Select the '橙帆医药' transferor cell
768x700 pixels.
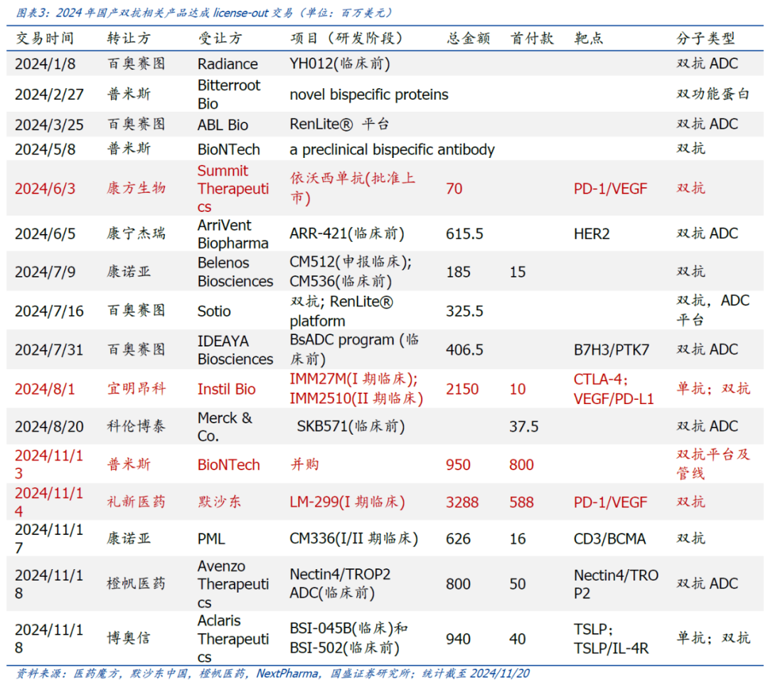pyautogui.click(x=136, y=583)
